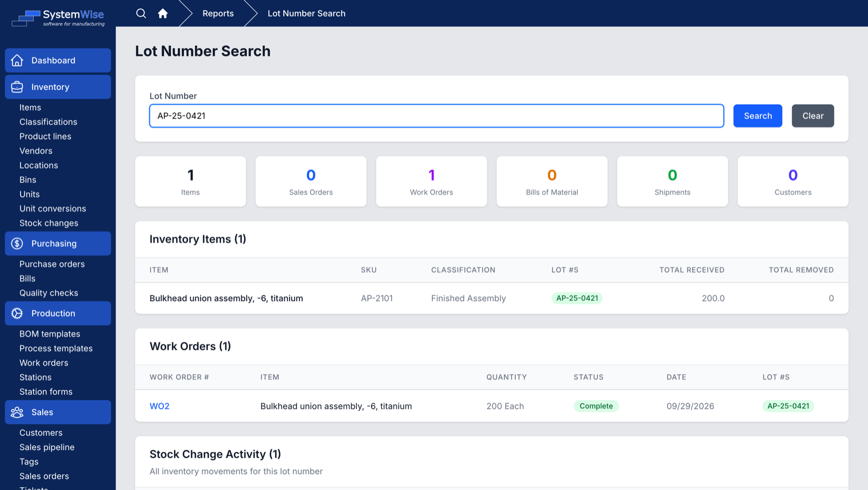Open Dashboard from sidebar

pyautogui.click(x=58, y=60)
